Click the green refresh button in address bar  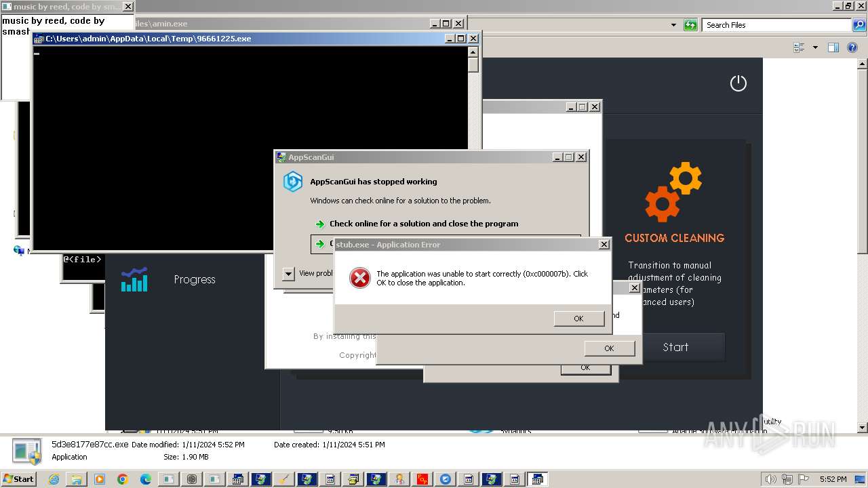point(690,25)
